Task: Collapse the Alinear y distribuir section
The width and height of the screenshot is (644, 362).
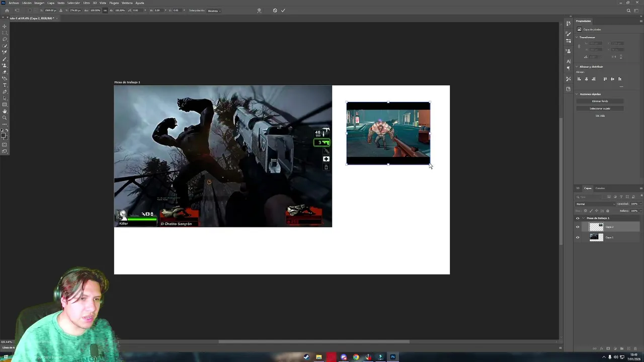Action: point(577,66)
